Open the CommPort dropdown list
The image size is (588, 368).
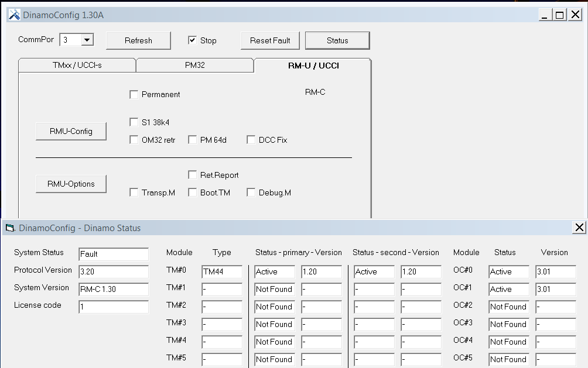[87, 40]
